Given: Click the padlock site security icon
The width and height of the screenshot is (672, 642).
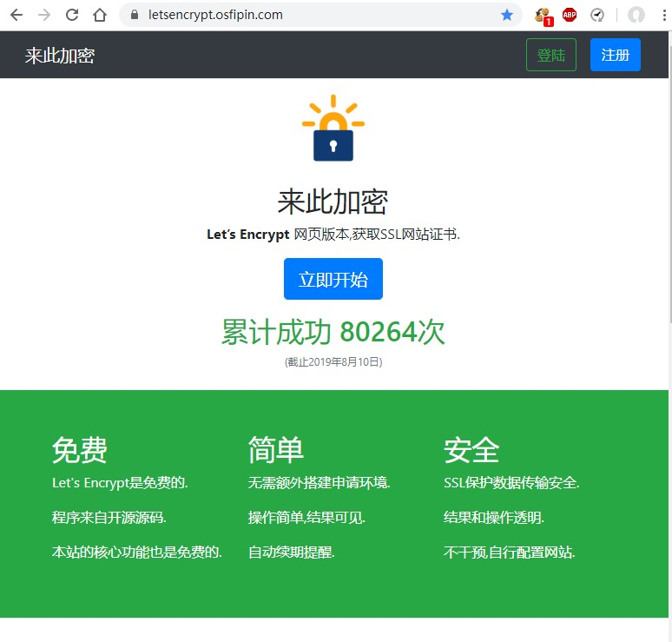Looking at the screenshot, I should click(x=135, y=15).
